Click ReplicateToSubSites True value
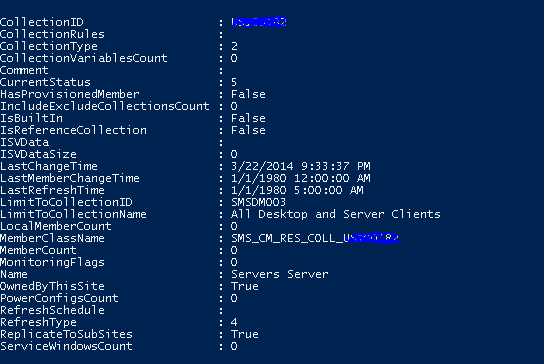This screenshot has height=364, width=544. click(245, 334)
